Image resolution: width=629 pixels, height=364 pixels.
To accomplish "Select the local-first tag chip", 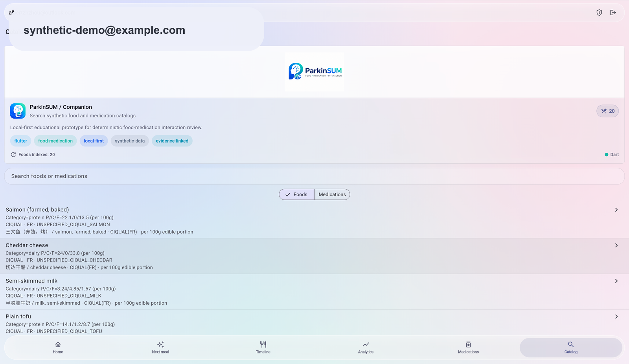I will point(94,141).
